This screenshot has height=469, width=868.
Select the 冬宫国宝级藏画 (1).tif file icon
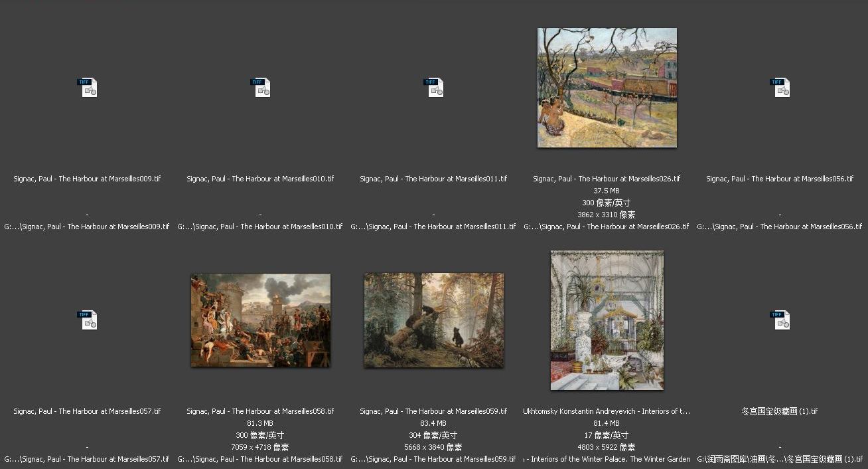[780, 320]
